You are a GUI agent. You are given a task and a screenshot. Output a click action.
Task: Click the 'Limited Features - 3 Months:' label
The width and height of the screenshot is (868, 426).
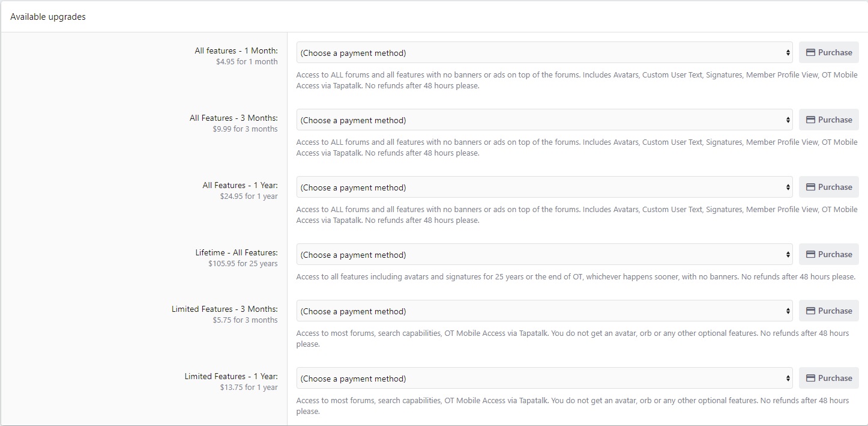coord(225,309)
